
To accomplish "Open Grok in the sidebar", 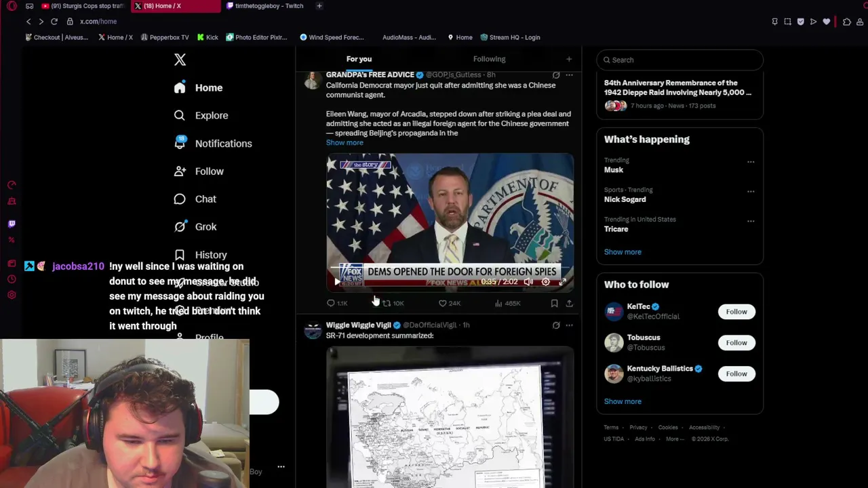I will pyautogui.click(x=195, y=227).
